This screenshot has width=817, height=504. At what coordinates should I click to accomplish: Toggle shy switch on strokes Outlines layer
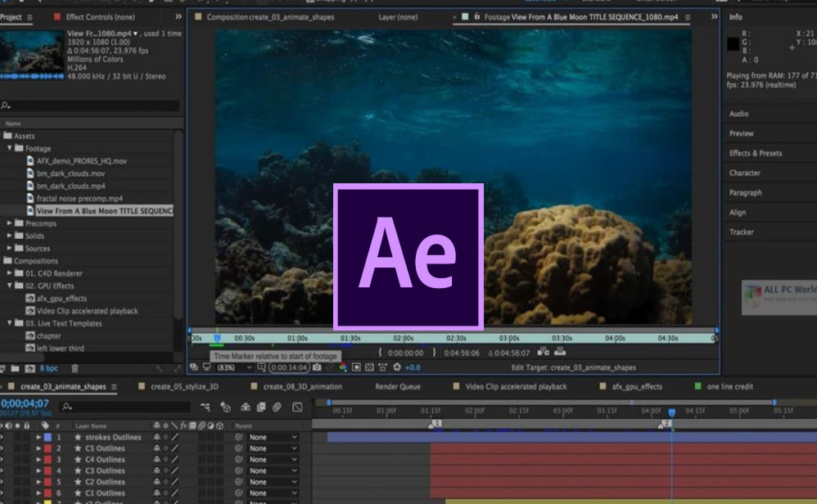157,438
